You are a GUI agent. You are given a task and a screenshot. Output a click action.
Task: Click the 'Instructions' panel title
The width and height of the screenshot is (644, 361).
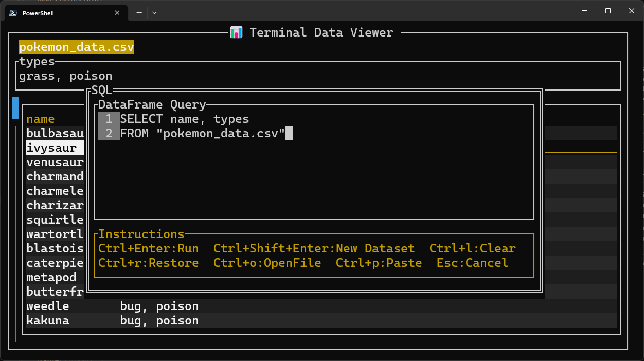point(141,234)
